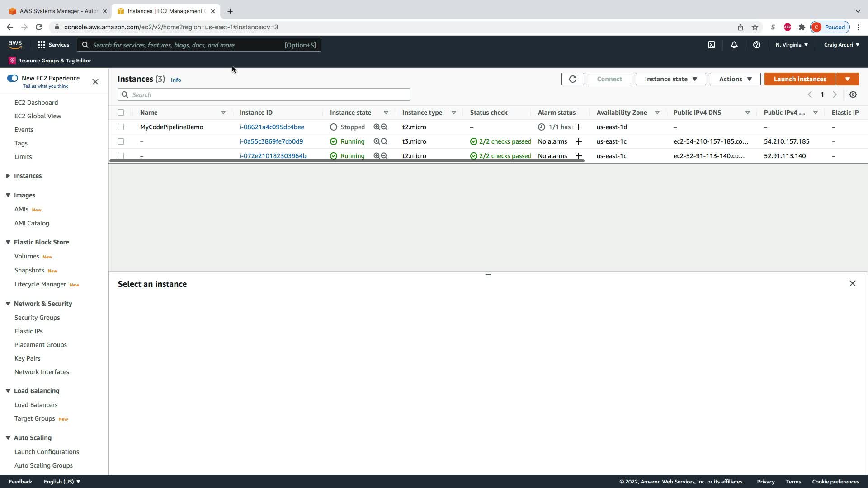This screenshot has height=488, width=868.
Task: Open the Instance state dropdown
Action: pyautogui.click(x=670, y=79)
